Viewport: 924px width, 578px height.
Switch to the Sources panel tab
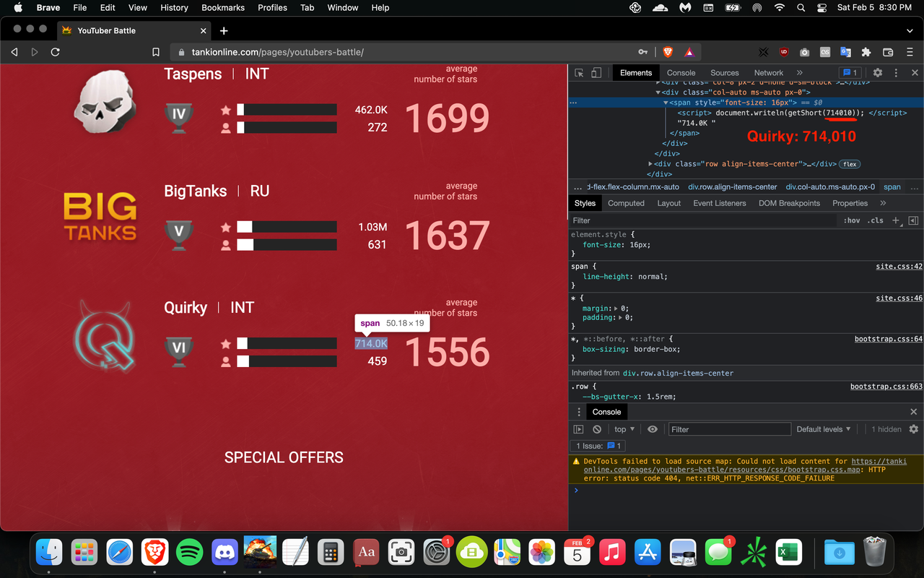pyautogui.click(x=725, y=73)
